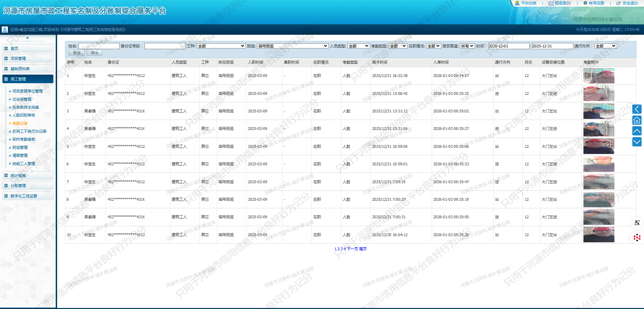Go to 尾页 last page link
This screenshot has height=309, width=644.
[x=363, y=249]
